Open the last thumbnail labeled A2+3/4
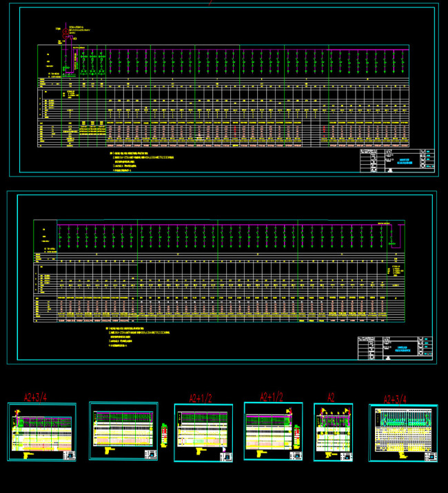The height and width of the screenshot is (493, 448). click(x=403, y=433)
